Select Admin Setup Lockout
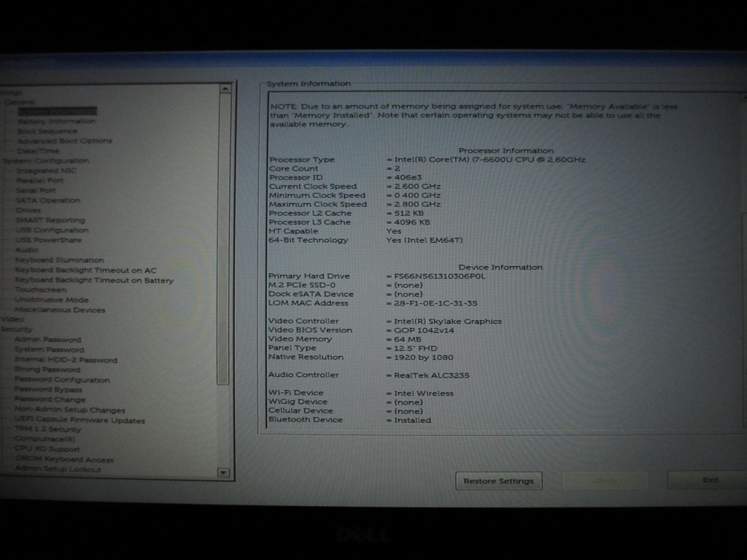 pos(58,470)
